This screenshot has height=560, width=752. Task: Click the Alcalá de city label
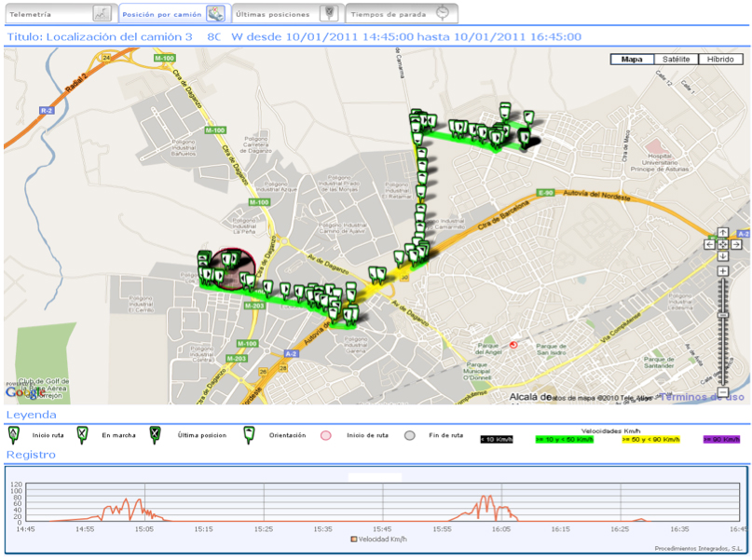point(530,397)
